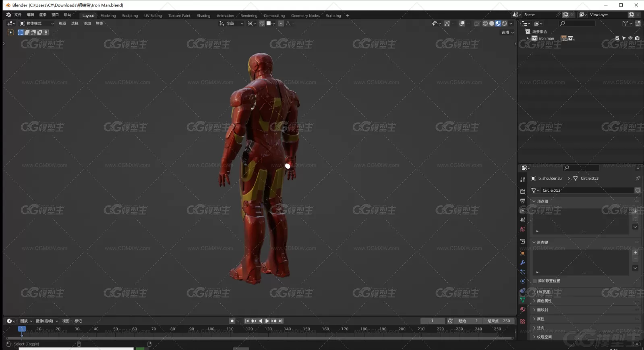Click the current frame number field

(433, 321)
